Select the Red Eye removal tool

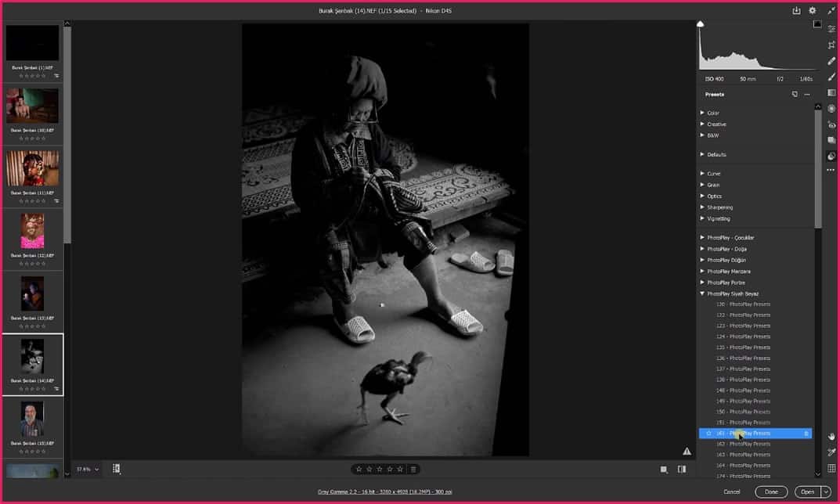[831, 124]
